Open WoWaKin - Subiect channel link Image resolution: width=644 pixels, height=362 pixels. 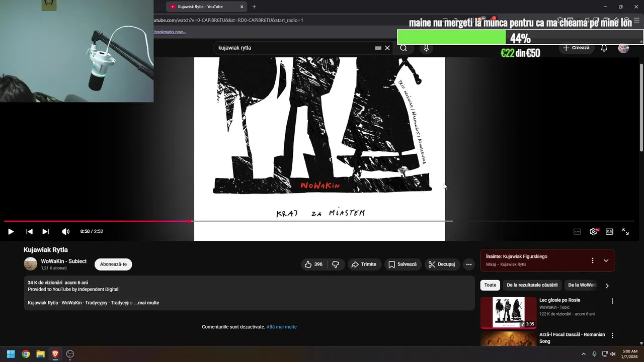pyautogui.click(x=64, y=261)
